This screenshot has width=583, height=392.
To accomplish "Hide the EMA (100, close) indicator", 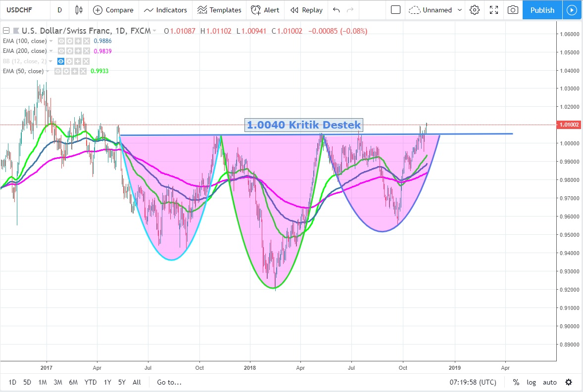I will pyautogui.click(x=61, y=41).
